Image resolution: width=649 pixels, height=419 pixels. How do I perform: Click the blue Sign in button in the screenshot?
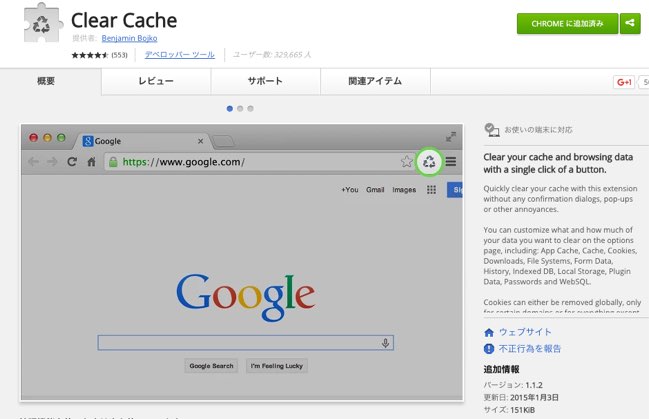(x=455, y=190)
